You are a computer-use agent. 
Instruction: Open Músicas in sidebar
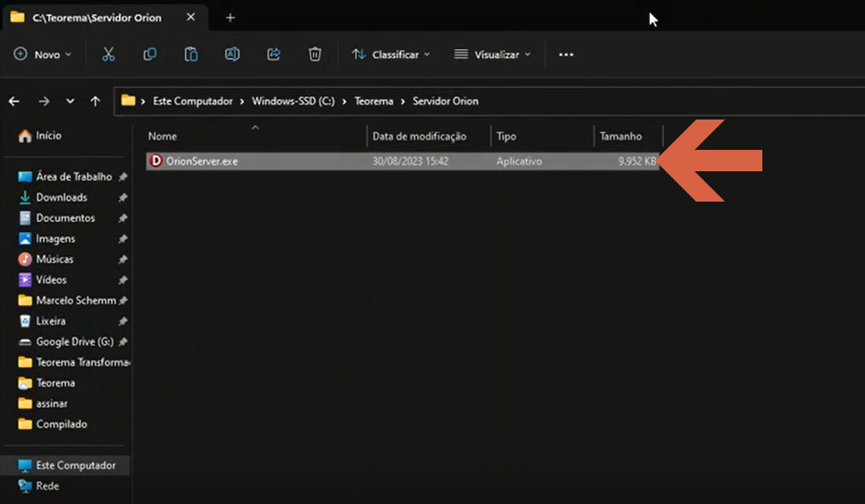[x=46, y=260]
